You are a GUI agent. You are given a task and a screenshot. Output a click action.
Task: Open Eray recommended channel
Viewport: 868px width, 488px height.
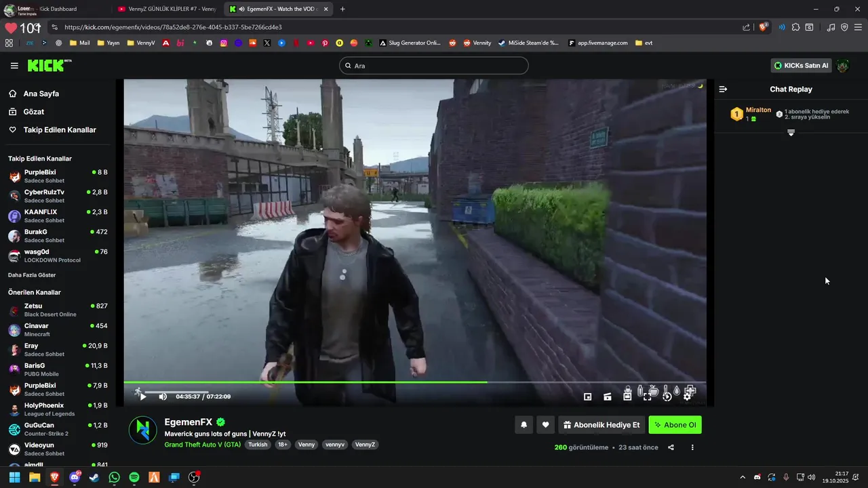point(58,349)
